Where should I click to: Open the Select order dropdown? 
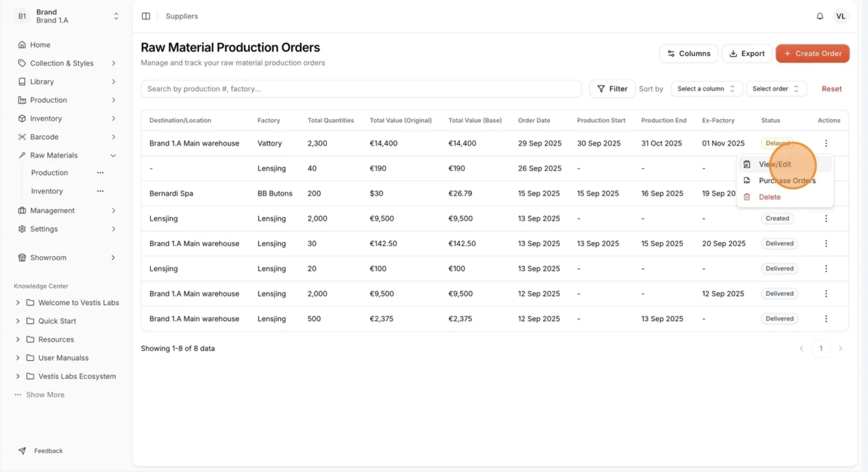(x=776, y=89)
